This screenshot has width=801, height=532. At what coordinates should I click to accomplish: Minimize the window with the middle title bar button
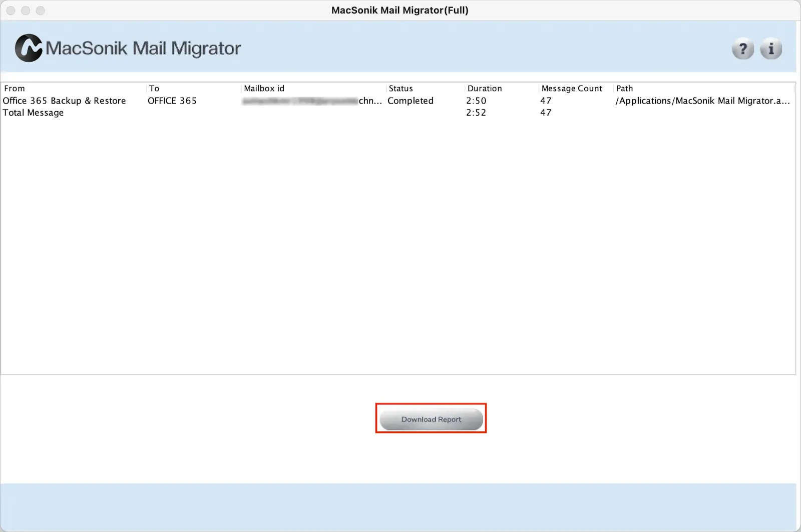(26, 11)
